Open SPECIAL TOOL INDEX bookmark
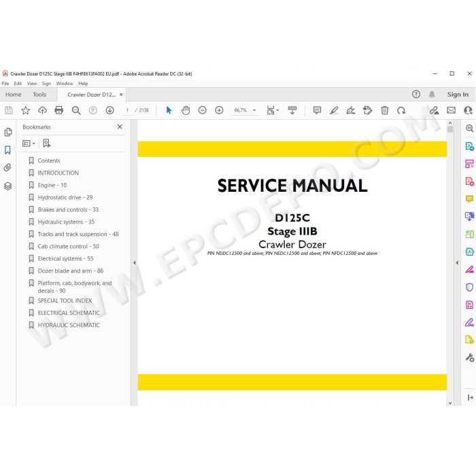This screenshot has width=476, height=476. pos(65,301)
